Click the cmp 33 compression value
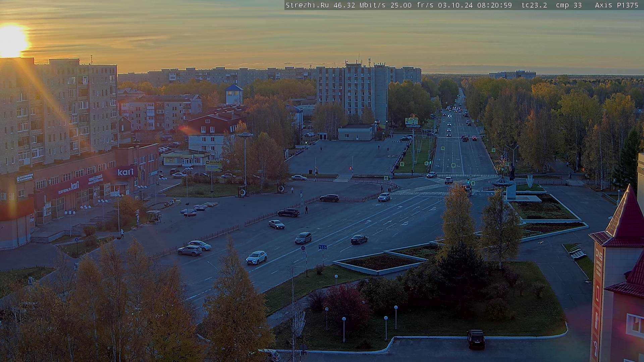 (x=569, y=5)
